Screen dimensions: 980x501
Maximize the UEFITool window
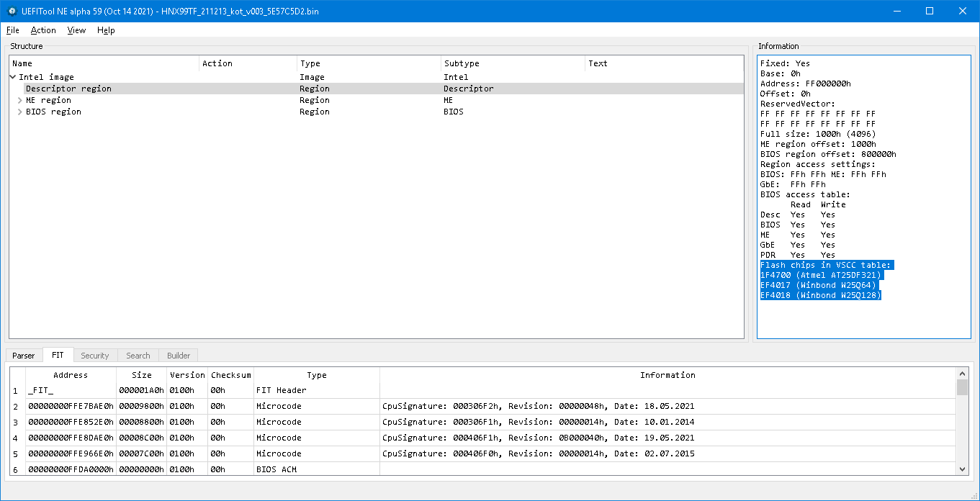click(x=930, y=11)
